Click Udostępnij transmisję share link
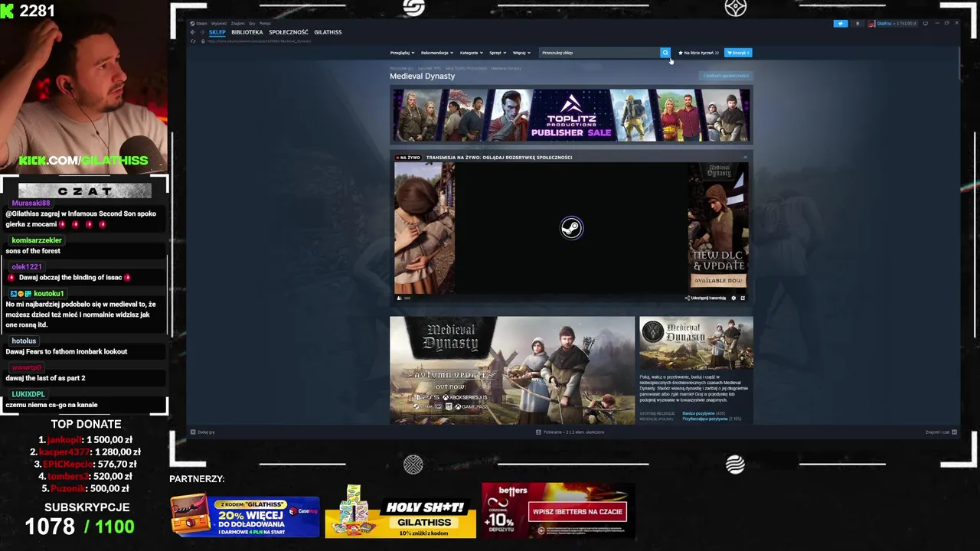This screenshot has width=980, height=551. [705, 298]
